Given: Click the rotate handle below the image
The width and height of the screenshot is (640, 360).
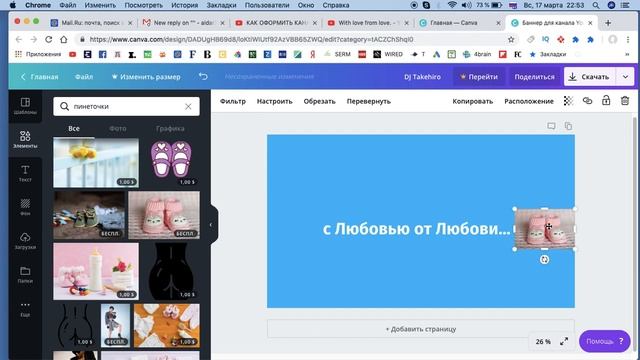Looking at the screenshot, I should point(544,260).
